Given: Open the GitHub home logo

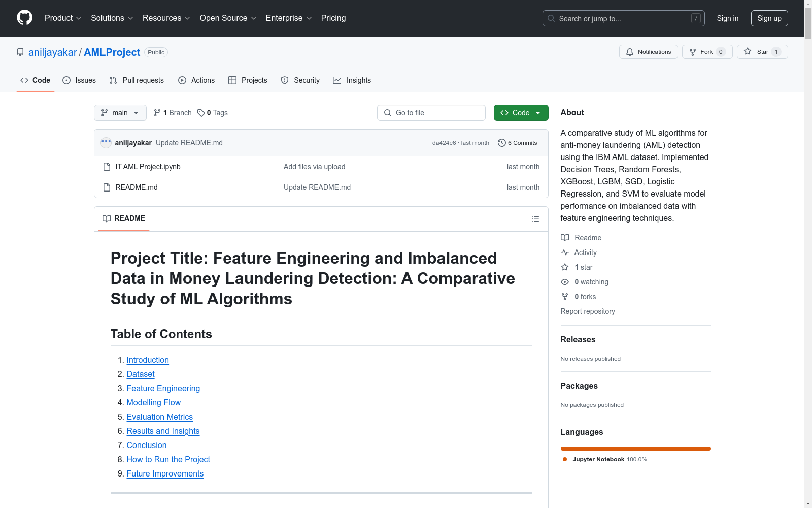Looking at the screenshot, I should click(x=24, y=18).
